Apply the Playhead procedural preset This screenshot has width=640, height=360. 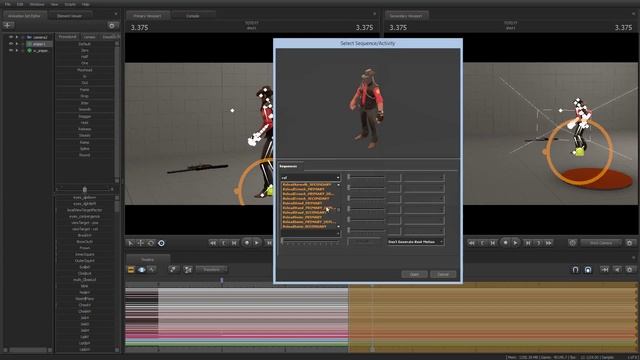(84, 70)
